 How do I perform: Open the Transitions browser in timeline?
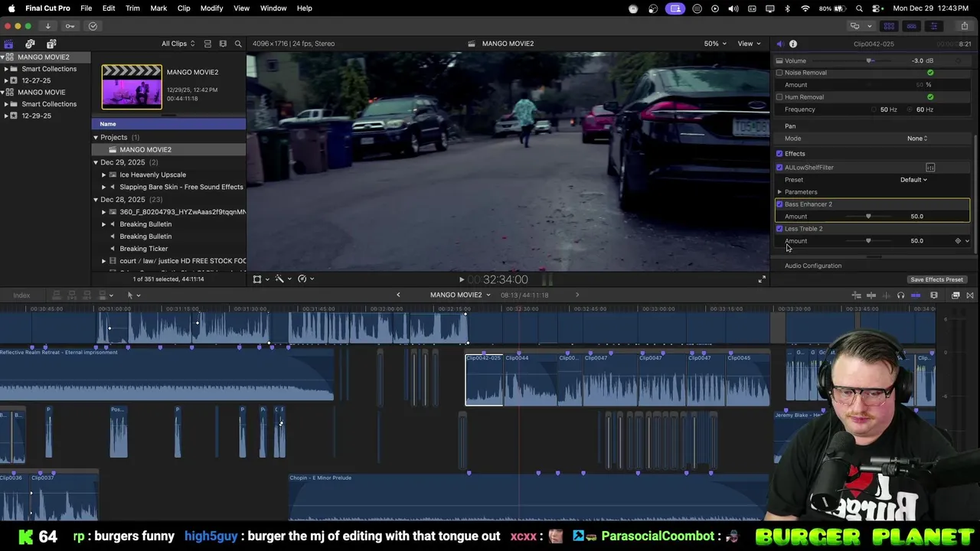pos(970,295)
